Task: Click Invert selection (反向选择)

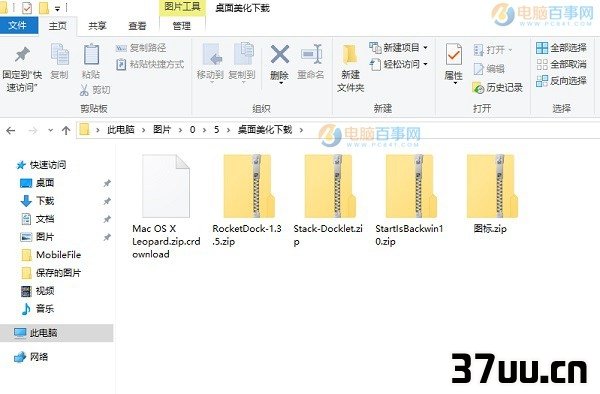Action: coord(561,81)
